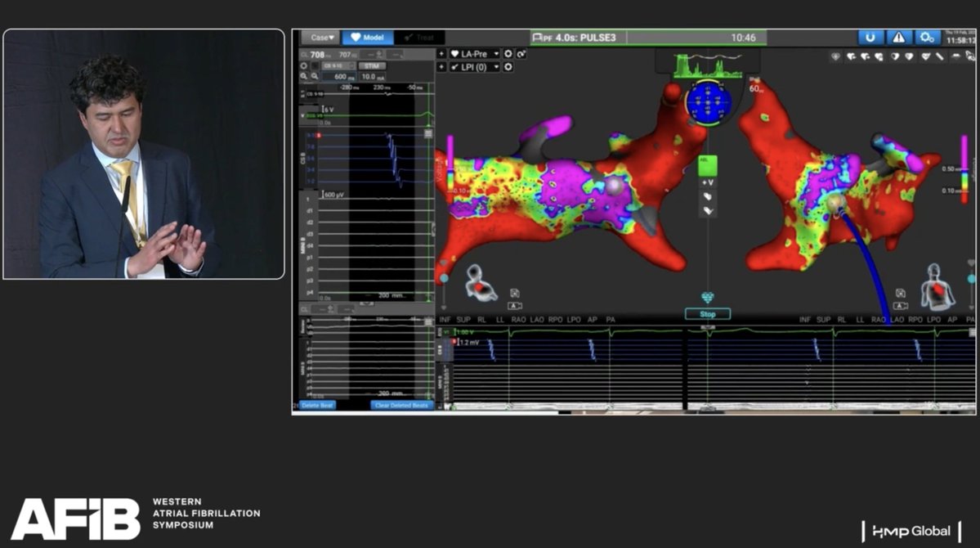Click the 10.0 mA input field
980x548 pixels.
[374, 77]
